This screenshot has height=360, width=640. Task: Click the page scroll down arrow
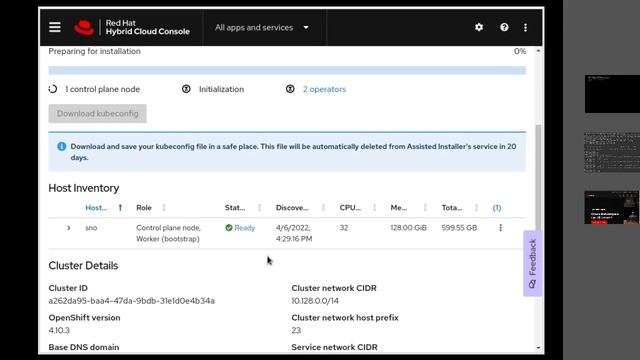click(538, 348)
